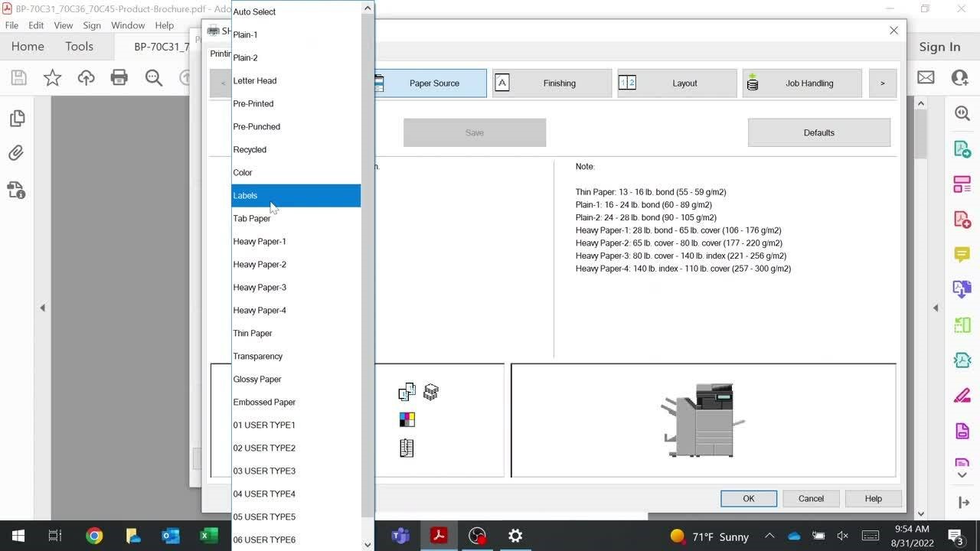The image size is (980, 551).
Task: Switch to the Finishing tab
Action: pyautogui.click(x=552, y=83)
